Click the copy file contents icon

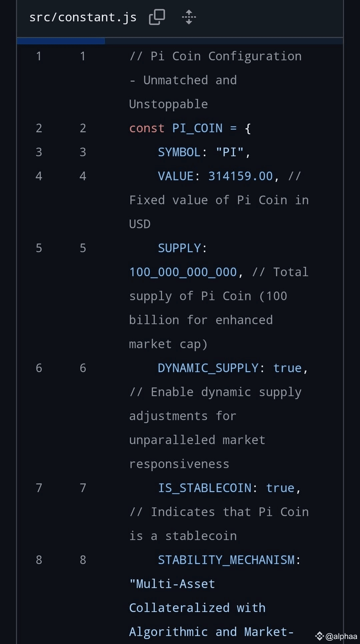pyautogui.click(x=157, y=16)
